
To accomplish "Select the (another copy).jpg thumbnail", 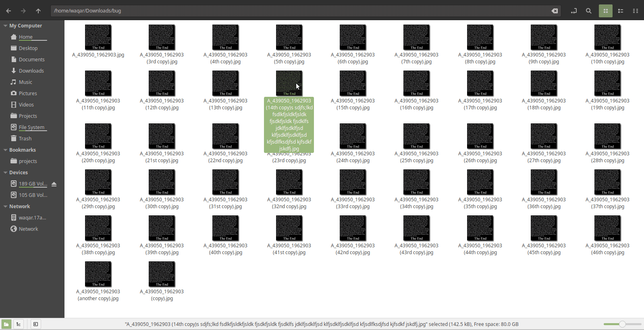I will pos(98,274).
